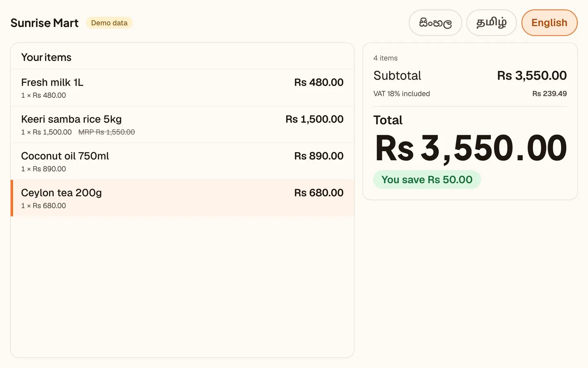Image resolution: width=588 pixels, height=368 pixels.
Task: Click the struck-through MRP Rs 1,550.00 text
Action: click(107, 132)
